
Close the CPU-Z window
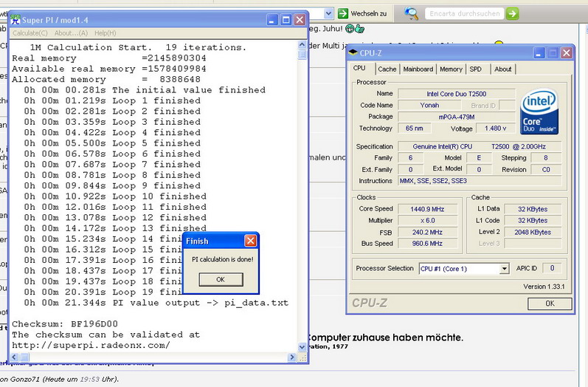click(x=567, y=53)
